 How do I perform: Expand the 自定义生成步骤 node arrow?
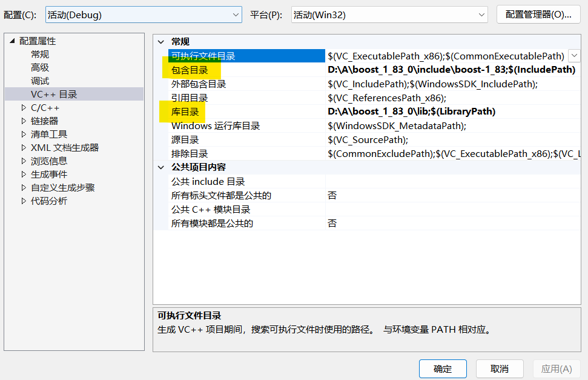coord(24,187)
